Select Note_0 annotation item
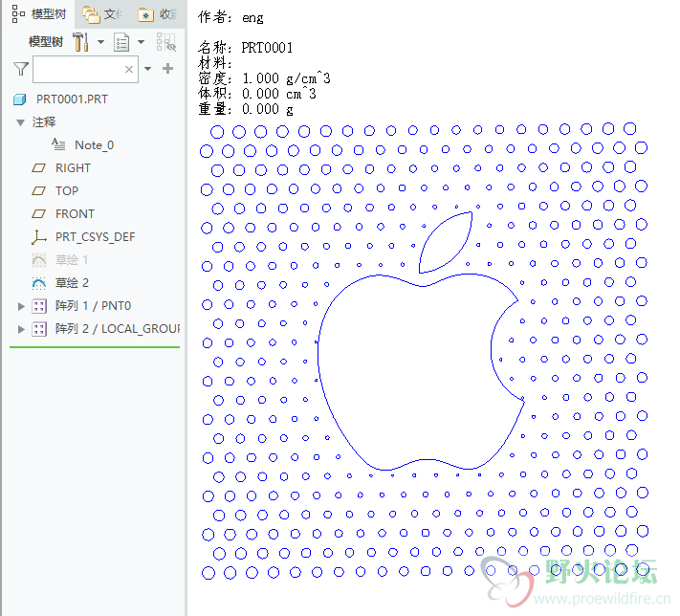This screenshot has width=680, height=616. pos(94,144)
